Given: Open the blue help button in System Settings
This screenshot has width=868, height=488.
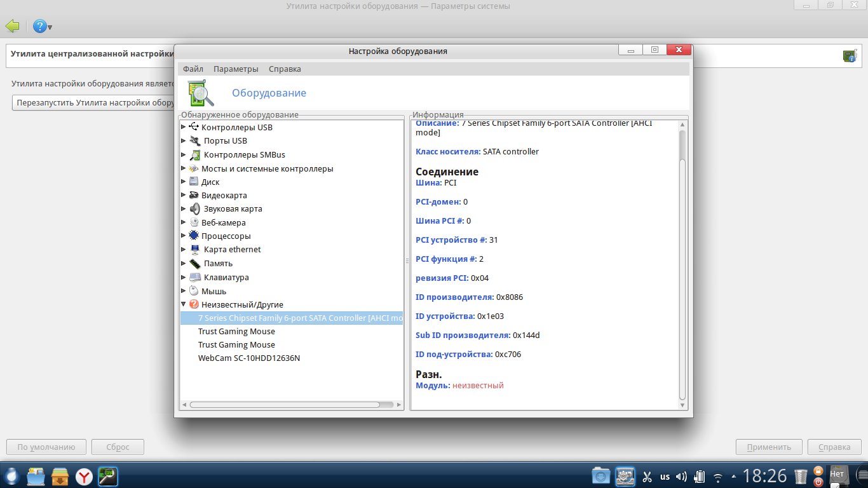Looking at the screenshot, I should (x=39, y=26).
